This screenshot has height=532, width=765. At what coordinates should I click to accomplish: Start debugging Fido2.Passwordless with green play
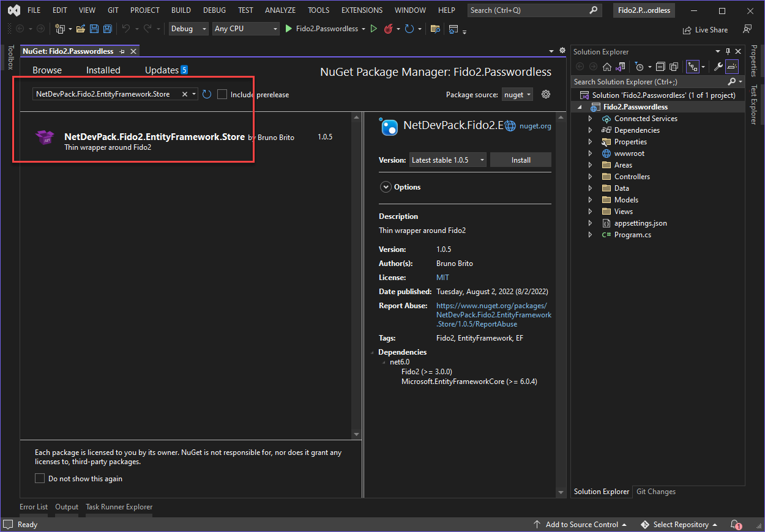point(289,29)
